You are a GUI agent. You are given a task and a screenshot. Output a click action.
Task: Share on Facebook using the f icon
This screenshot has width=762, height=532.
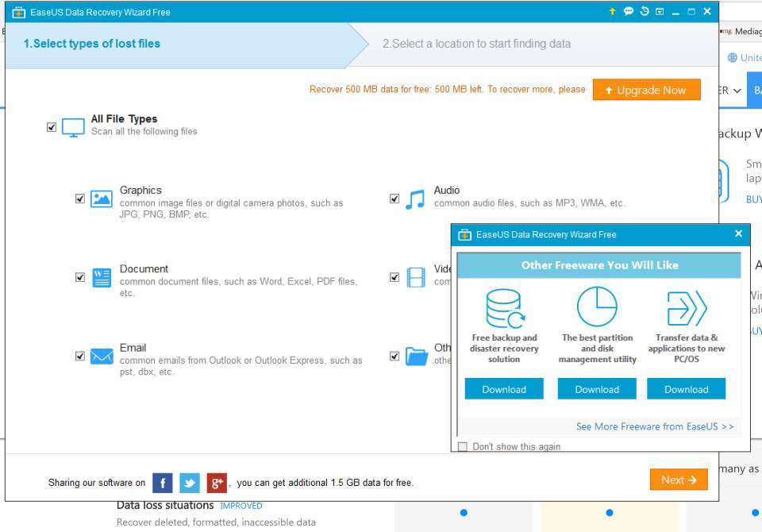point(163,483)
